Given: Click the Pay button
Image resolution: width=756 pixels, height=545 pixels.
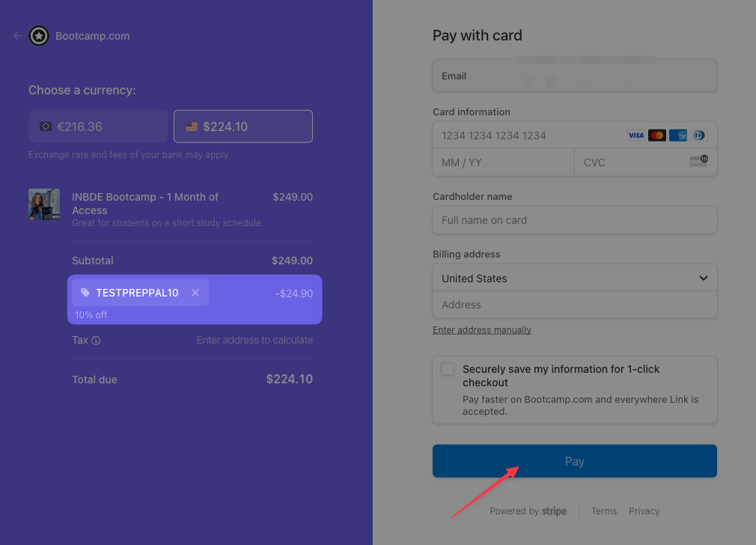Looking at the screenshot, I should tap(575, 461).
